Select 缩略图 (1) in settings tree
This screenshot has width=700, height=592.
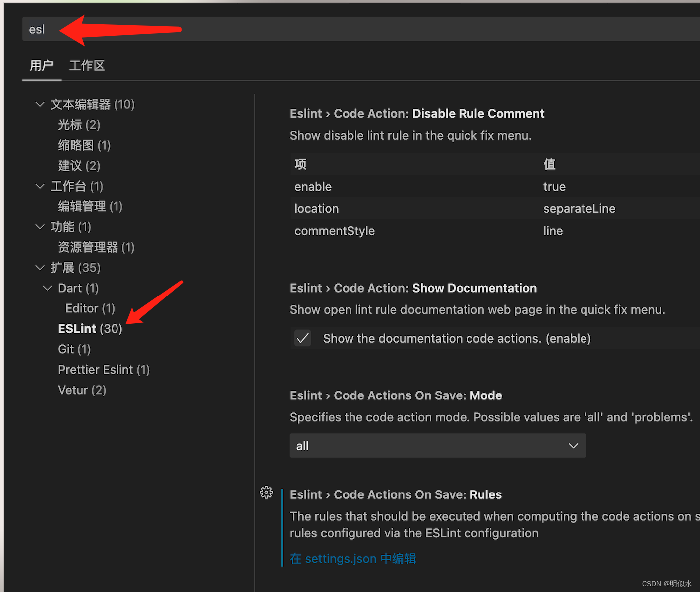pos(84,145)
